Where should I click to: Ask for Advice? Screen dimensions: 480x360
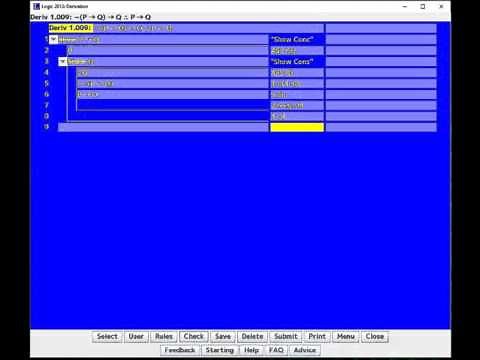click(x=305, y=350)
